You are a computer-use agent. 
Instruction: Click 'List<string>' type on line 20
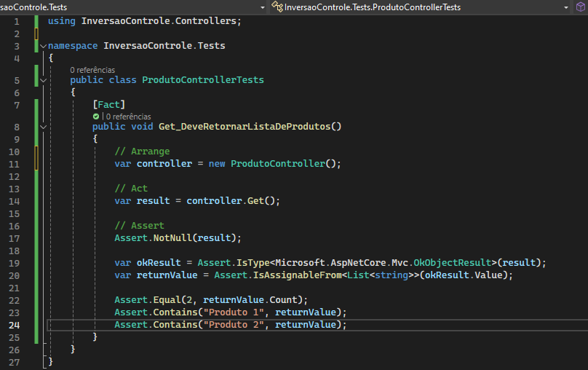(381, 275)
